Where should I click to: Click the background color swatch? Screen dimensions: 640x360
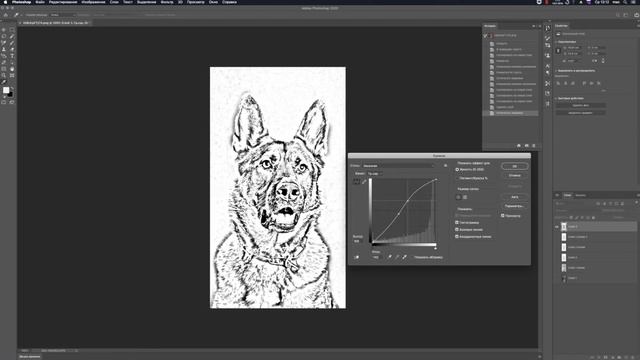click(x=11, y=94)
